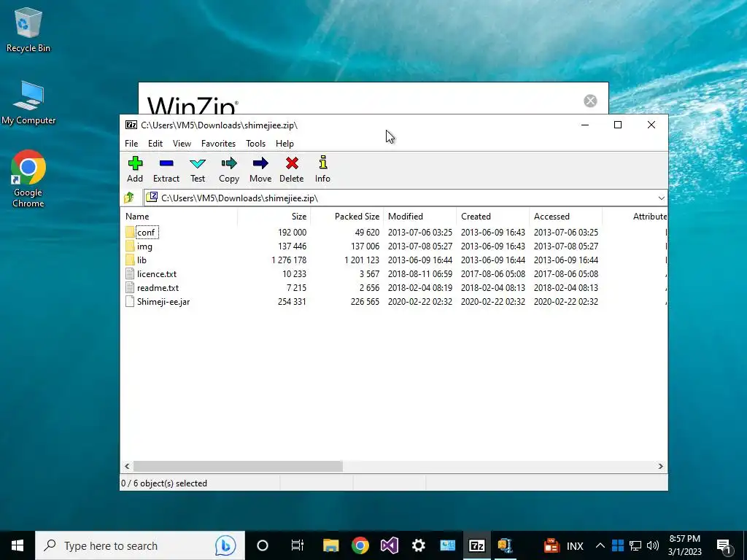This screenshot has width=747, height=560.
Task: Sort by Accessed column header
Action: [565, 216]
